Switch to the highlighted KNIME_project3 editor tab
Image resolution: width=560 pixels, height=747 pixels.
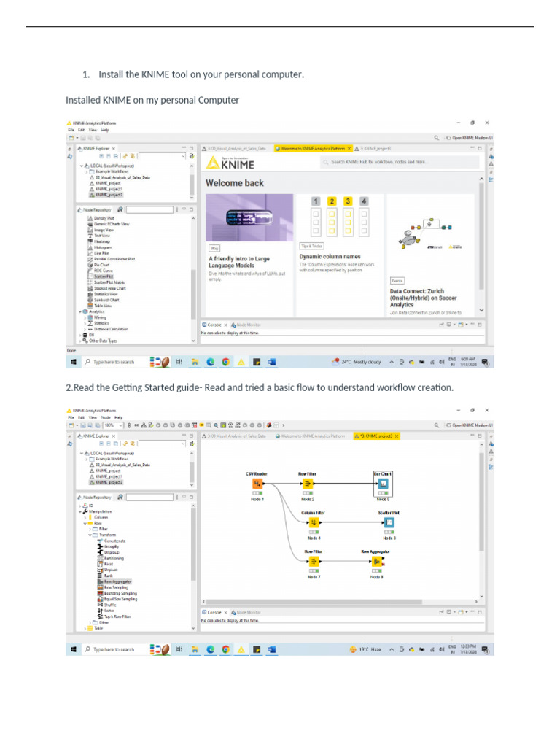pos(377,436)
